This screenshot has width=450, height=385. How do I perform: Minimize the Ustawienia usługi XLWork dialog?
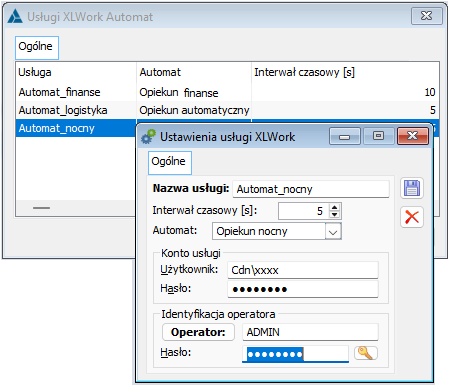coord(345,136)
